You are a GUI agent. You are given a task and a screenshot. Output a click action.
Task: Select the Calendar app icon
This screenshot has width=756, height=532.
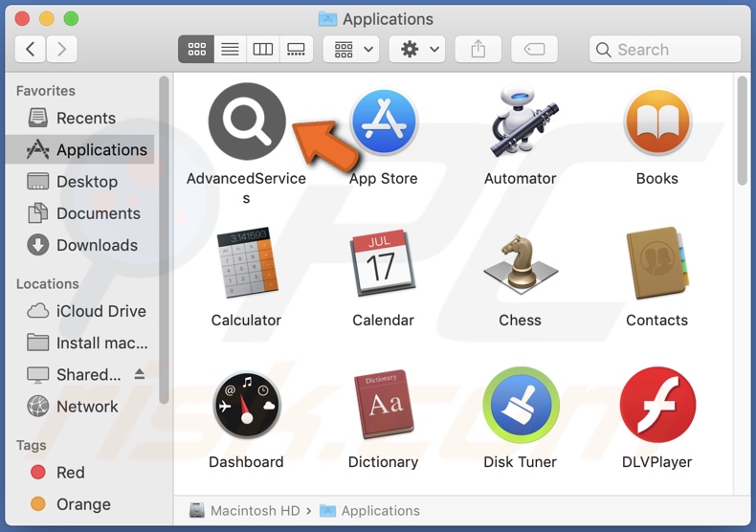click(x=384, y=263)
